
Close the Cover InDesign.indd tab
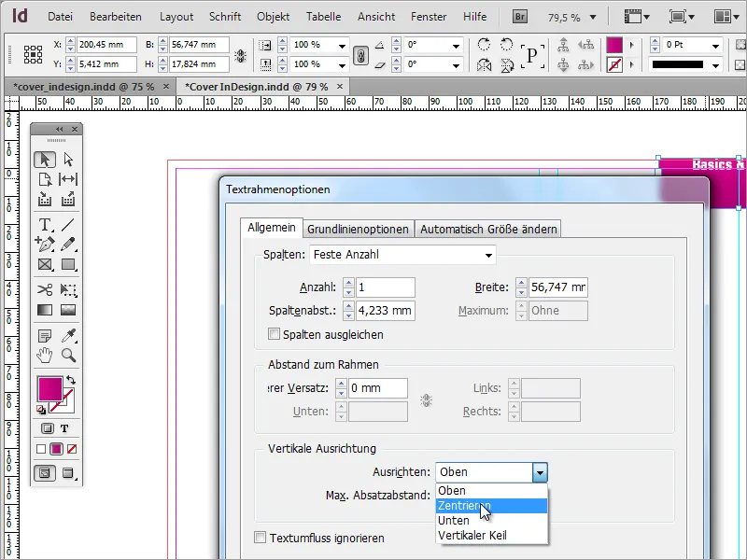[x=340, y=86]
